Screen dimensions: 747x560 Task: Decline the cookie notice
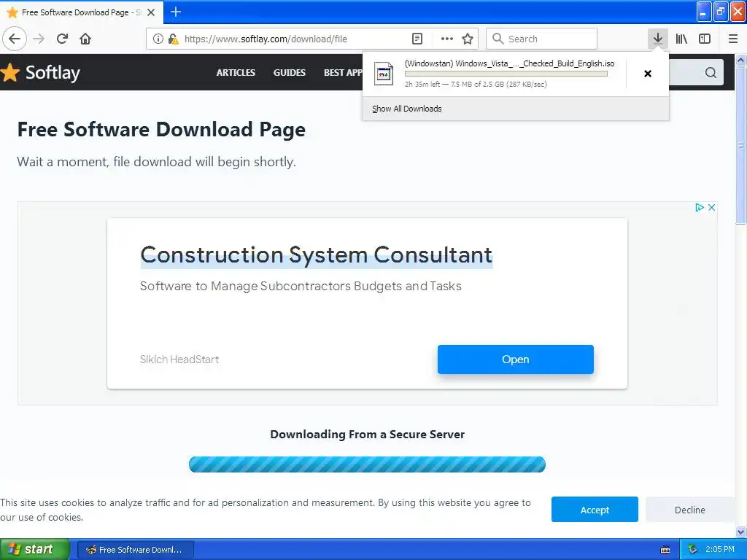[689, 510]
